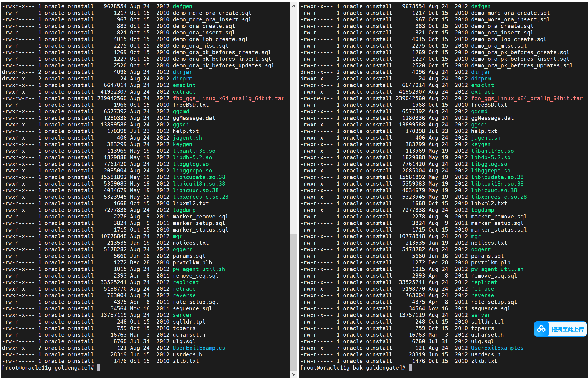
Task: Click the cursor at the oracle11g-bak prompt
Action: (x=410, y=368)
